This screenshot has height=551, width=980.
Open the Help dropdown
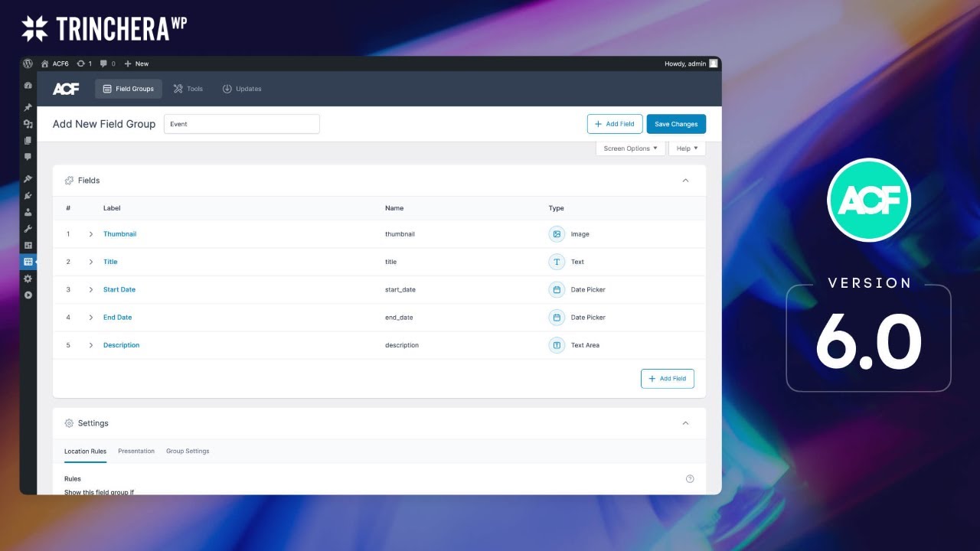(x=687, y=148)
